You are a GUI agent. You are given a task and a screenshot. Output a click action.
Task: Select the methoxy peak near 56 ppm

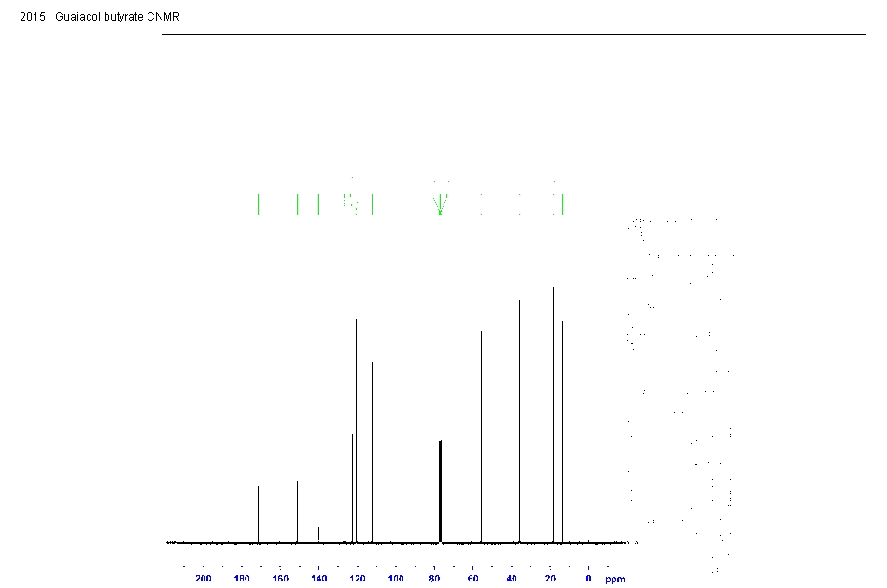click(482, 437)
